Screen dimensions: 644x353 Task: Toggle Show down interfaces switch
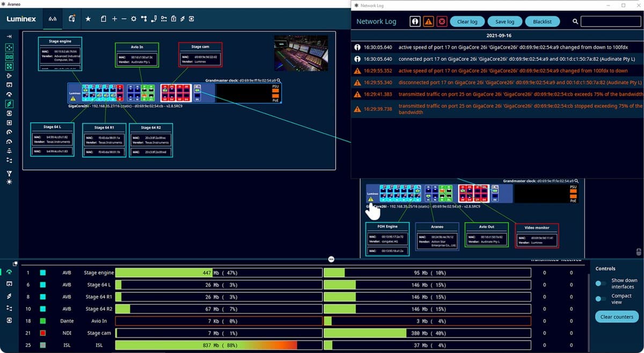tap(601, 283)
